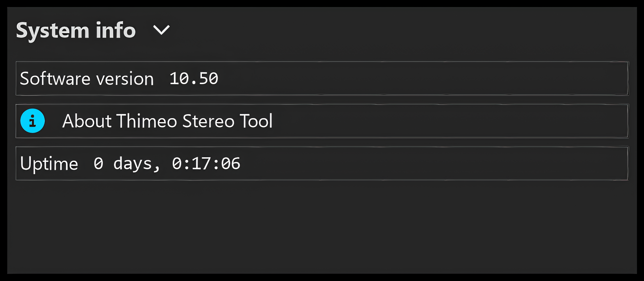The height and width of the screenshot is (281, 644).
Task: Click the About Thimeo Stereo Tool text
Action: coord(167,121)
